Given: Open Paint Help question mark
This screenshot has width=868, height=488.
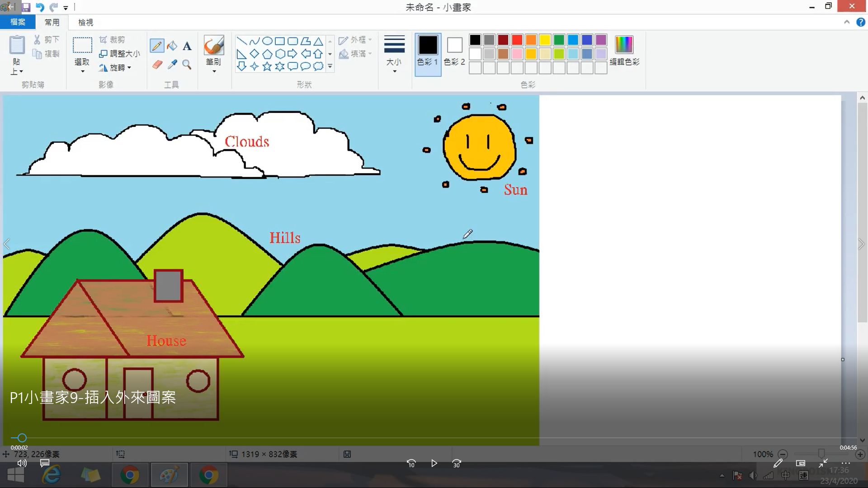Looking at the screenshot, I should pos(861,22).
